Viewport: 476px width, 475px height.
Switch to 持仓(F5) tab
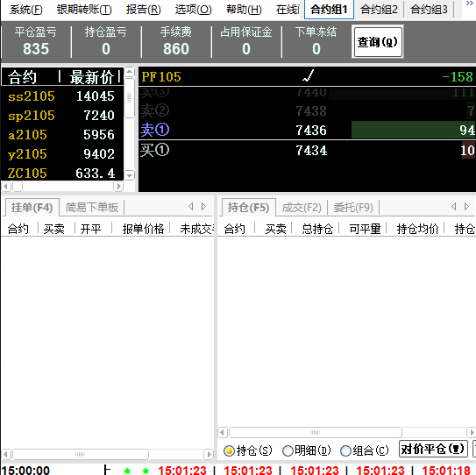[248, 208]
